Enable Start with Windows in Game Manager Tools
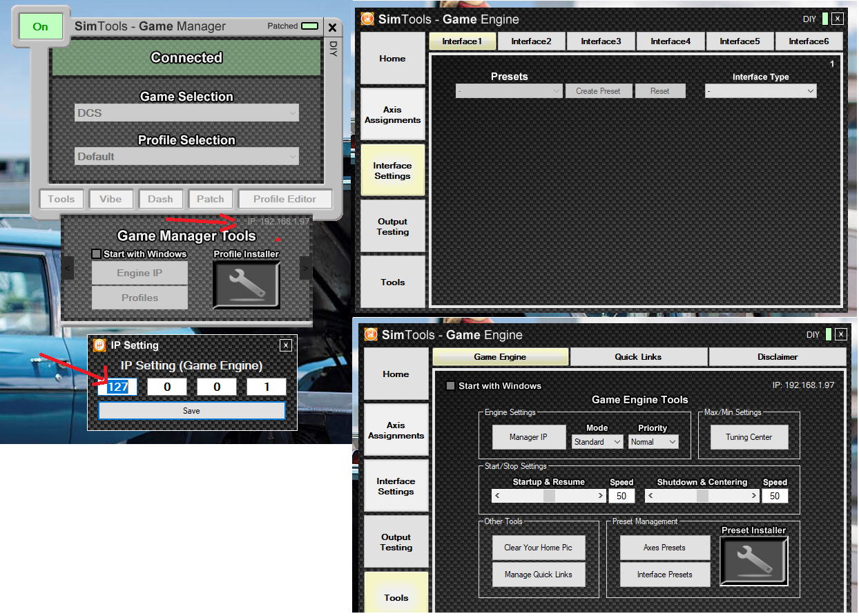This screenshot has width=859, height=616. tap(97, 253)
